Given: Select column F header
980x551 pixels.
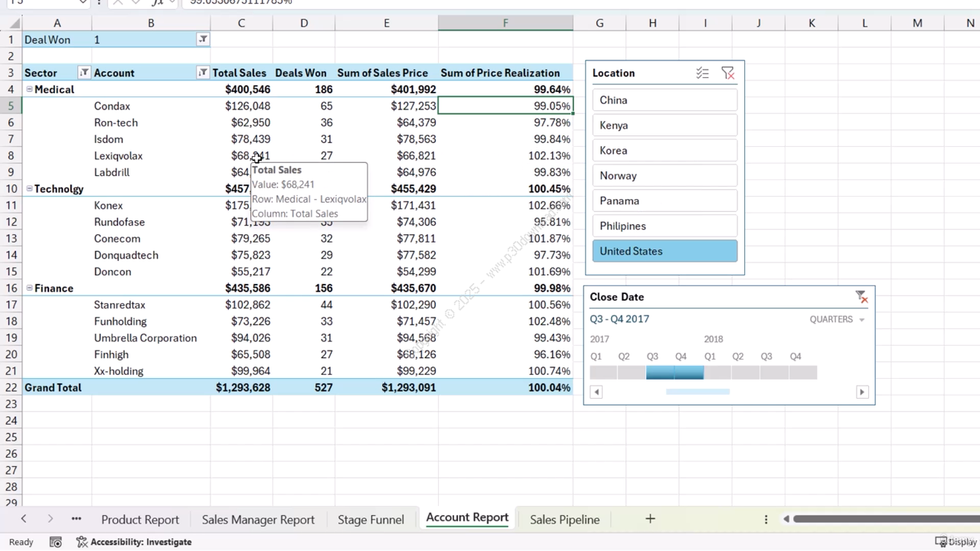Looking at the screenshot, I should click(505, 24).
